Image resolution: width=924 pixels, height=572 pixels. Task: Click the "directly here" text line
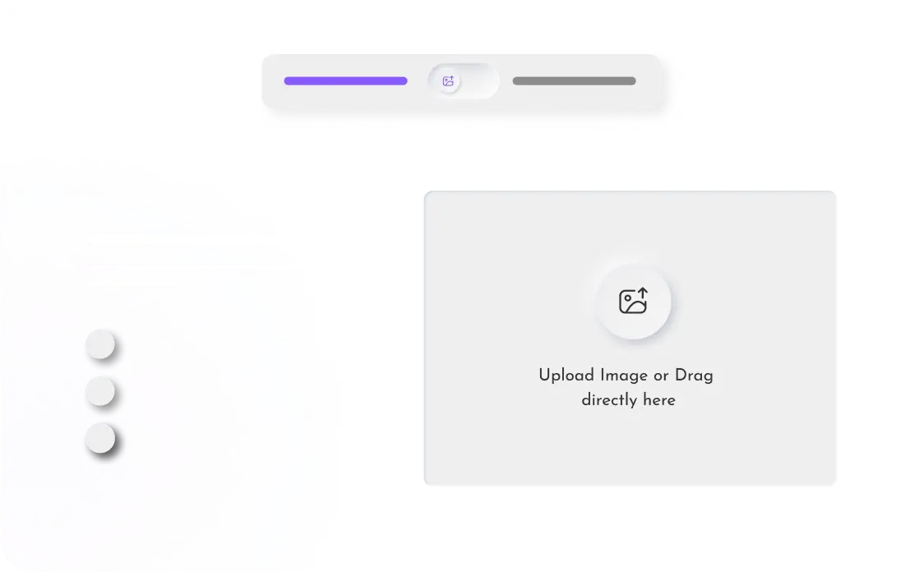point(628,400)
